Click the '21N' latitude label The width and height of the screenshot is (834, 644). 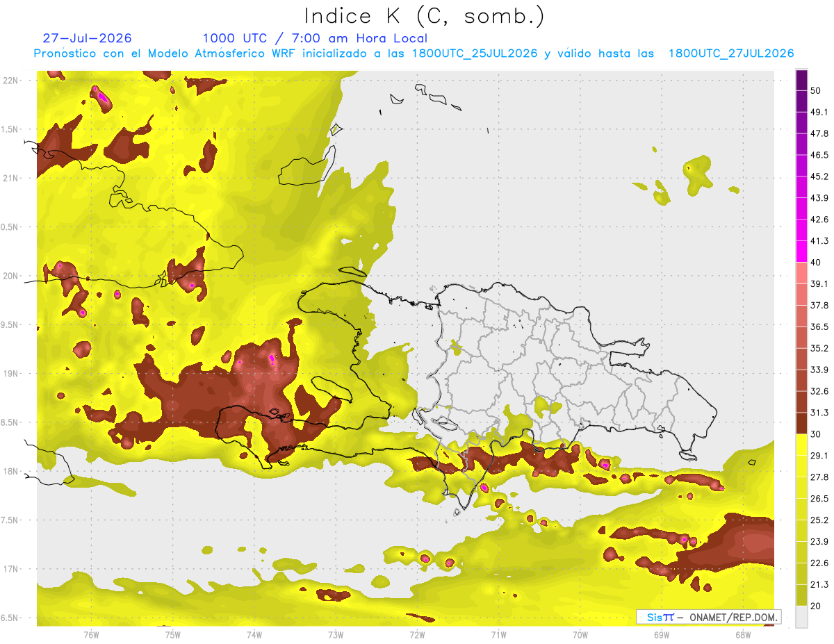pos(12,178)
